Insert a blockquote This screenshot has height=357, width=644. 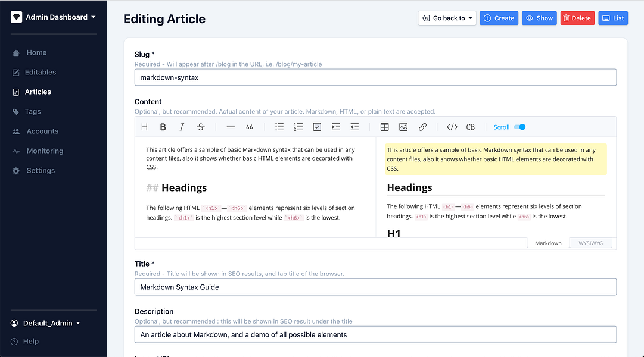tap(249, 127)
